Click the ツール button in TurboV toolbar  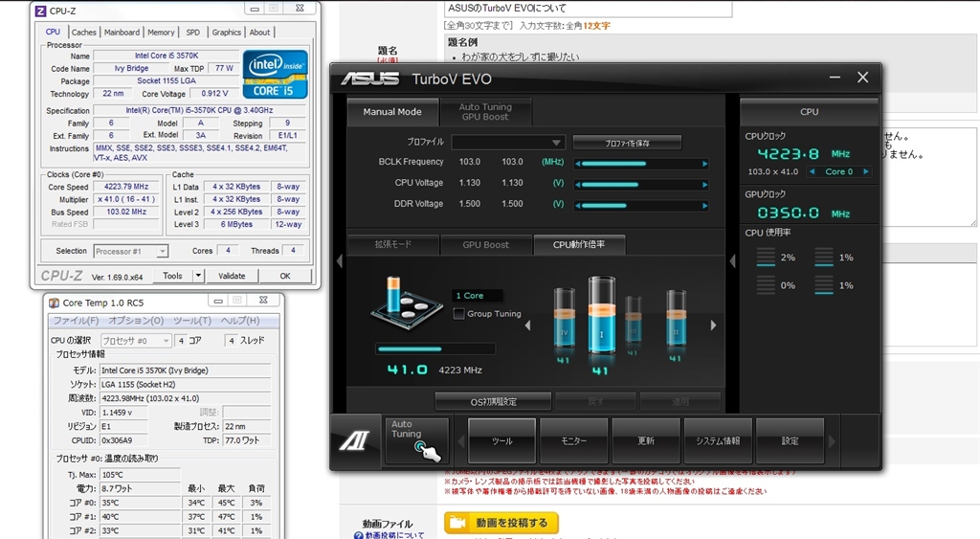click(x=501, y=440)
